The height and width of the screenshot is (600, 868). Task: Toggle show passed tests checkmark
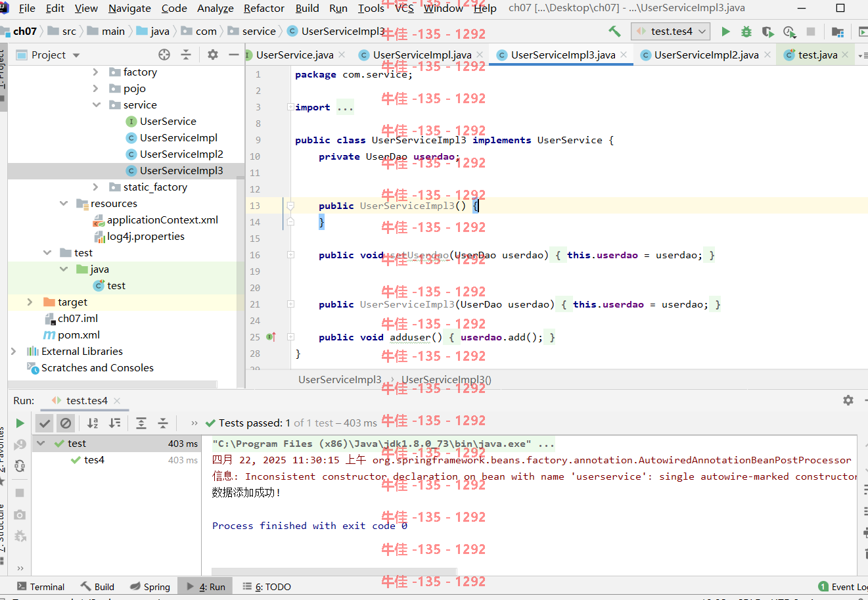[x=44, y=423]
